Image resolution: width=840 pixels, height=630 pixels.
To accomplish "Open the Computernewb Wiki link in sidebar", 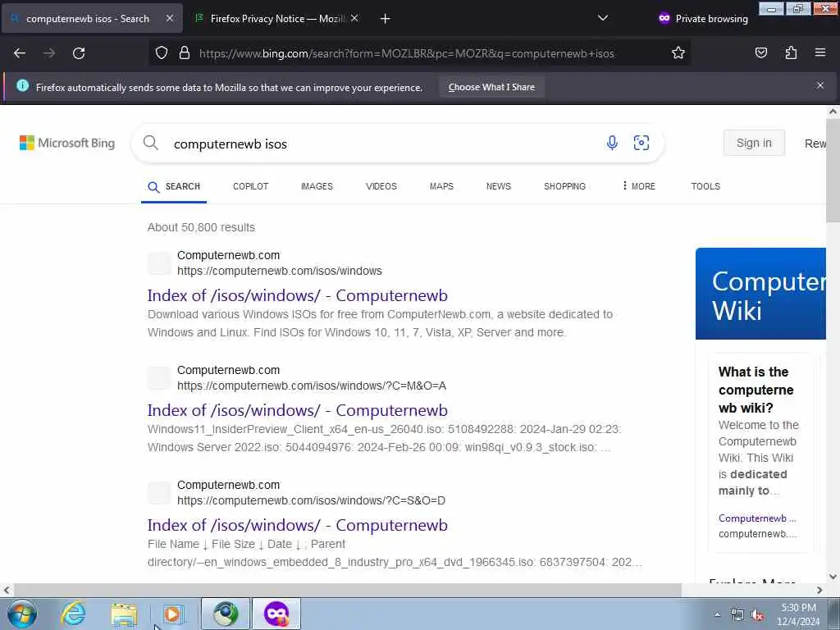I will 757,518.
